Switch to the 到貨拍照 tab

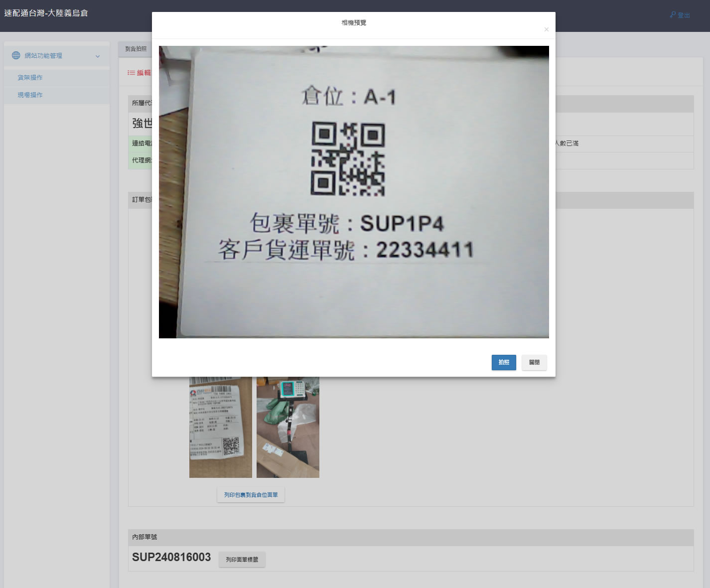(x=135, y=49)
